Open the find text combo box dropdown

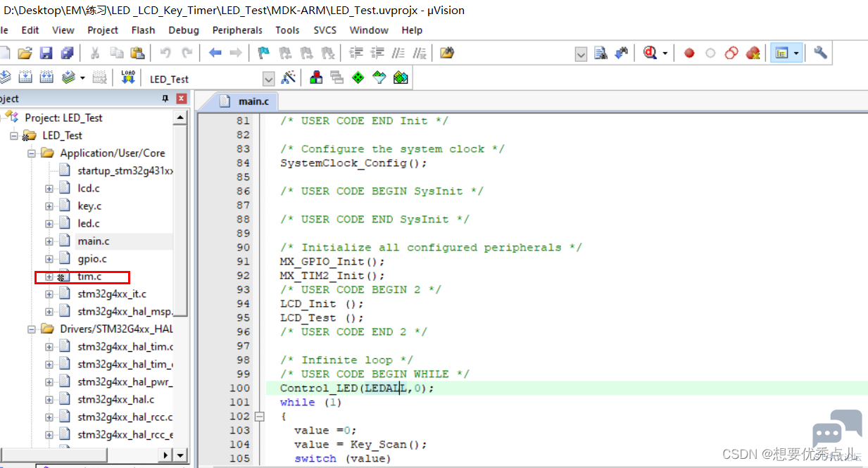(x=581, y=53)
